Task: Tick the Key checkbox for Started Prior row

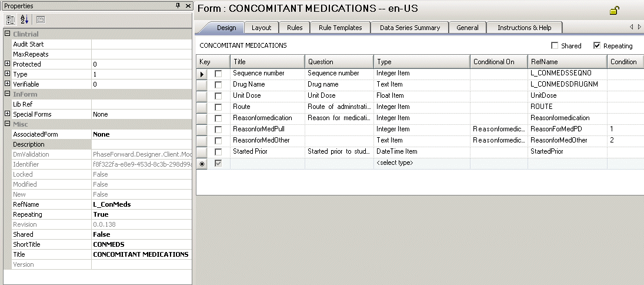Action: click(218, 152)
